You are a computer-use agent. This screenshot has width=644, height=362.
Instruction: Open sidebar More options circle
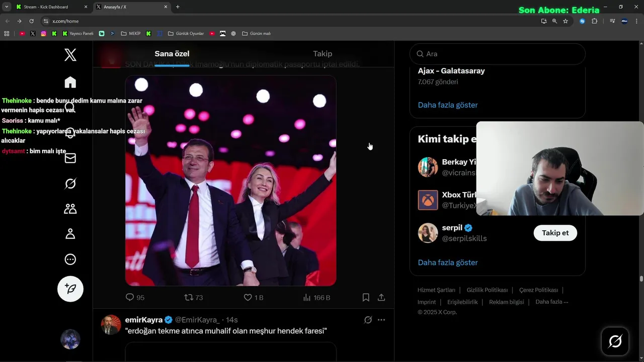point(70,259)
